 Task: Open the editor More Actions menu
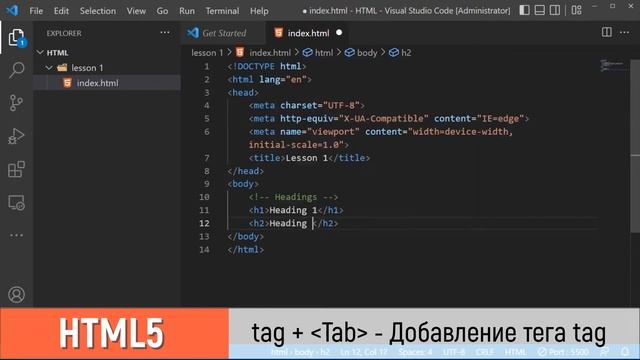(x=624, y=32)
